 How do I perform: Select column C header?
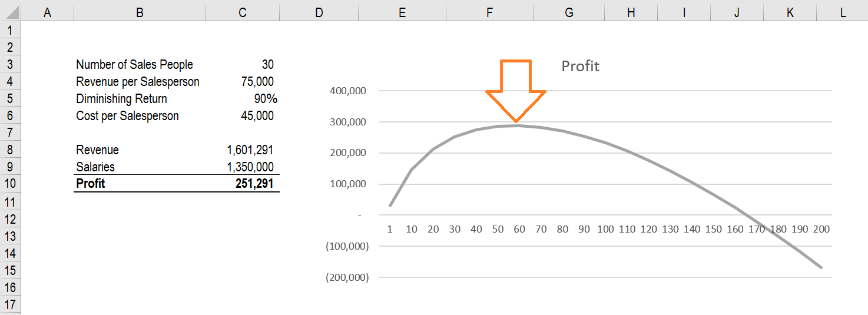point(243,12)
